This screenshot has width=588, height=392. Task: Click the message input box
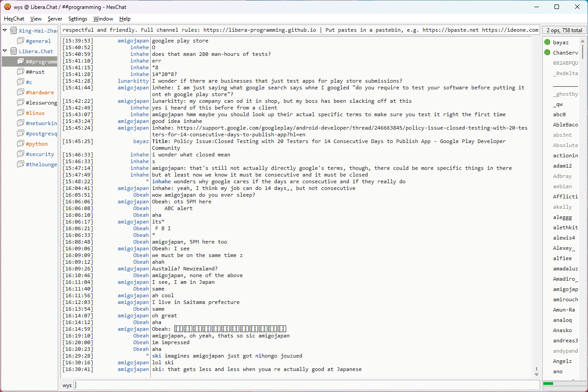306,385
